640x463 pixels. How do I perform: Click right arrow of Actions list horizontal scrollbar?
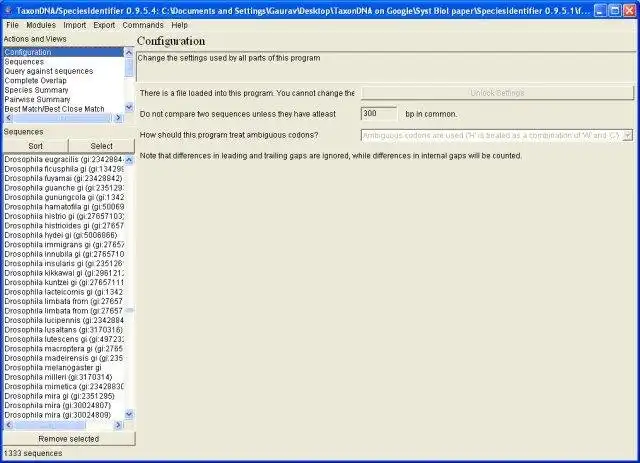(118, 118)
